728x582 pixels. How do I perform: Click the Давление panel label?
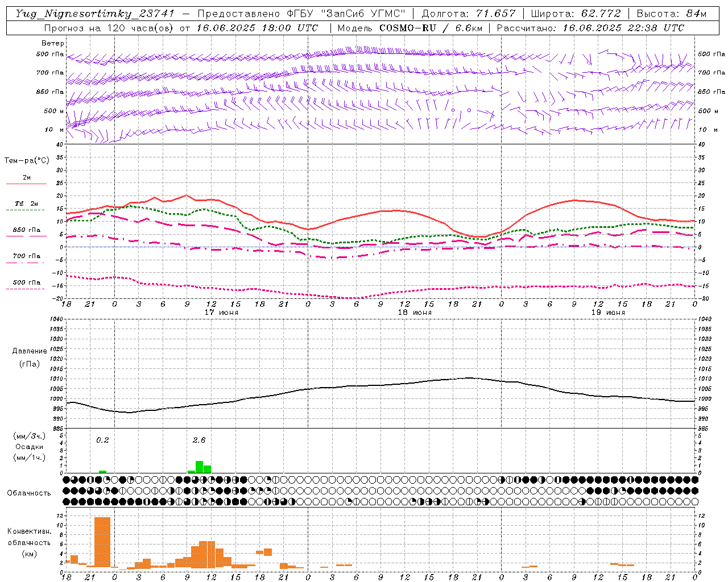pos(30,351)
